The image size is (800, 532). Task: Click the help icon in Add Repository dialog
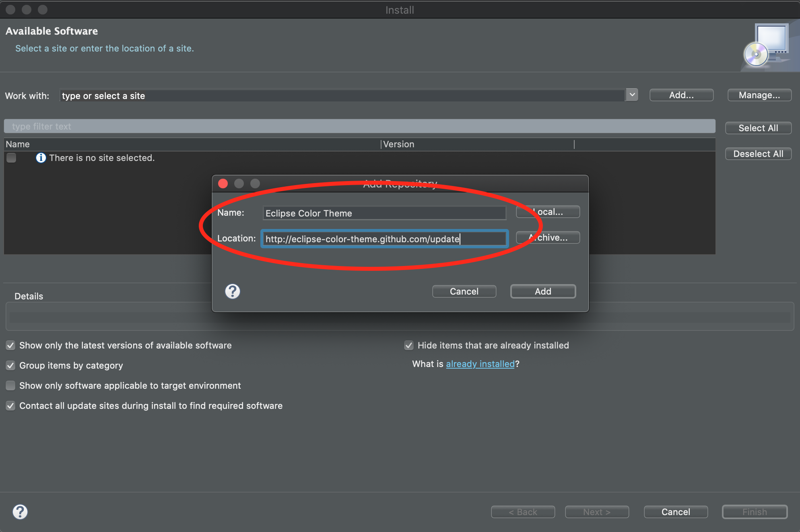232,291
